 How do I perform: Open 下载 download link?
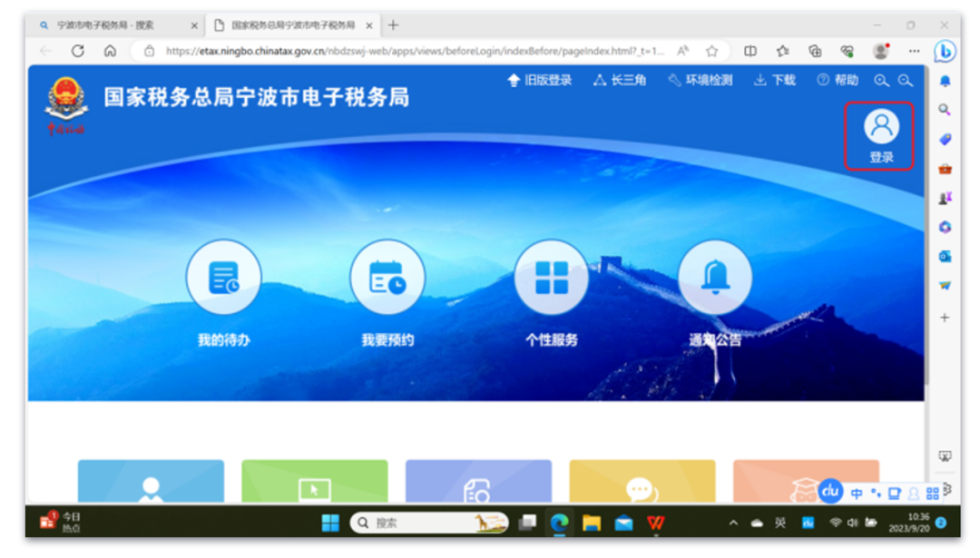point(775,81)
